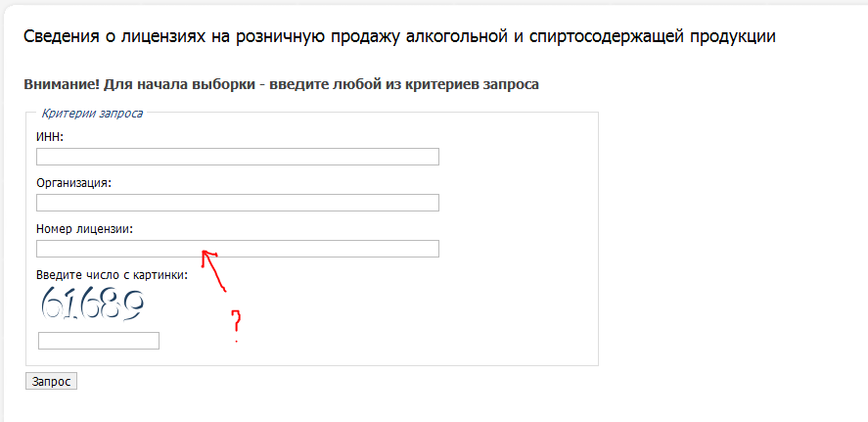Image resolution: width=868 pixels, height=422 pixels.
Task: Click the word Внимание! in the notice
Action: click(62, 85)
